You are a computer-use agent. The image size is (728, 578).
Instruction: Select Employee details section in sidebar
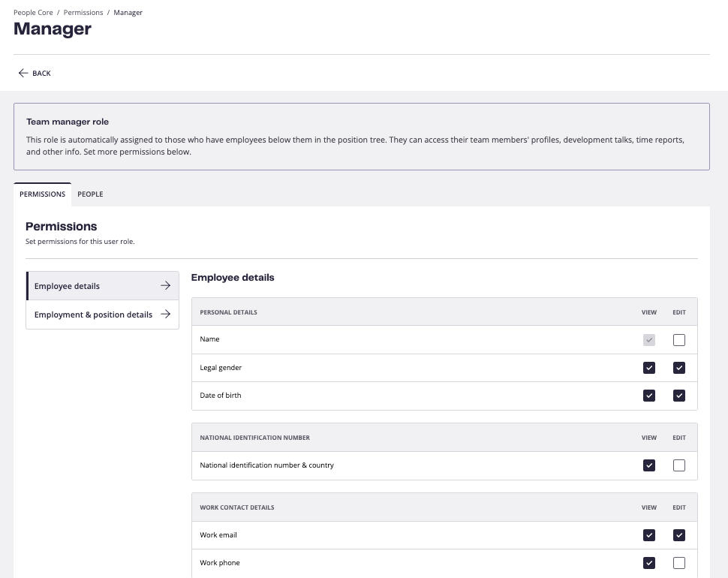103,285
